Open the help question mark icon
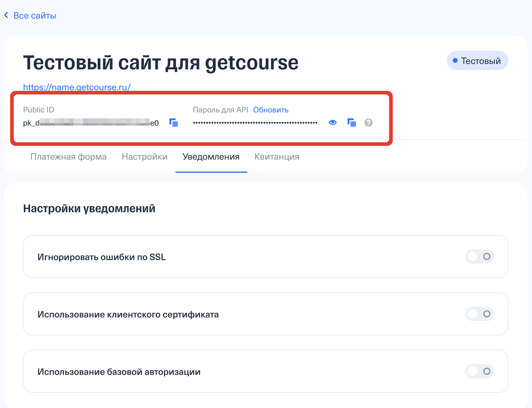Viewport: 532px width, 408px height. click(x=368, y=123)
